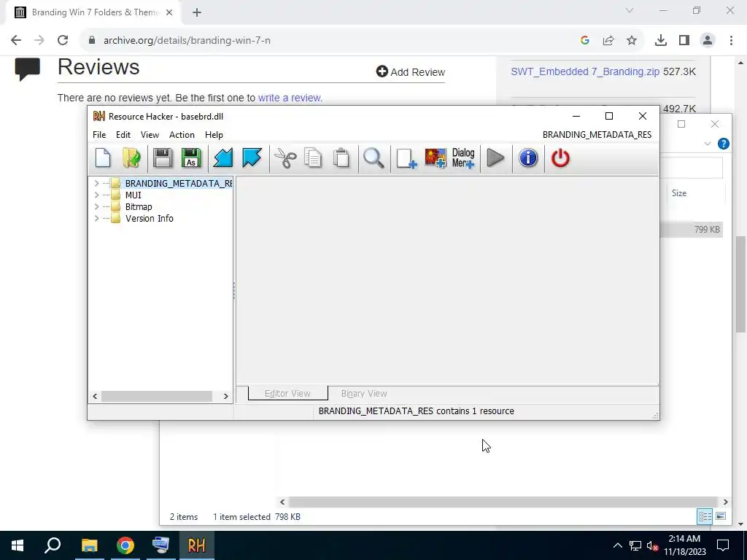Add a new image resource icon
This screenshot has height=560, width=747.
(436, 158)
